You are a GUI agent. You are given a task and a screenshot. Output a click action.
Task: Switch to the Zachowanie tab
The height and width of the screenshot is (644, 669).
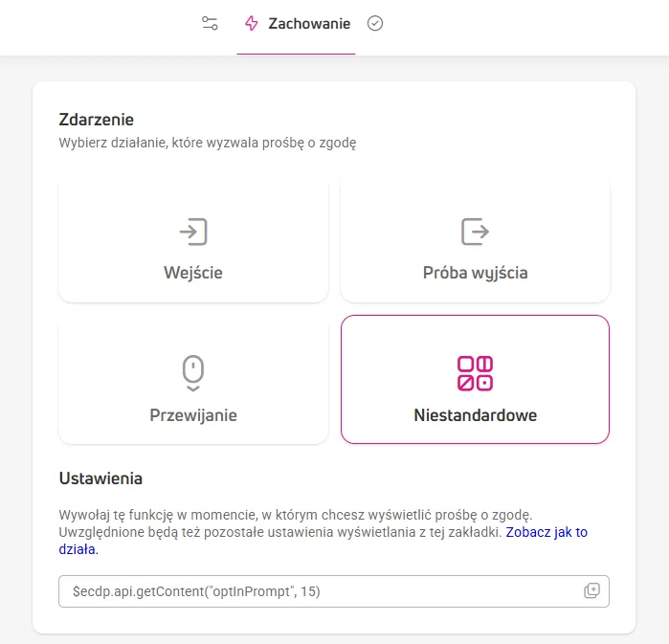(x=296, y=24)
